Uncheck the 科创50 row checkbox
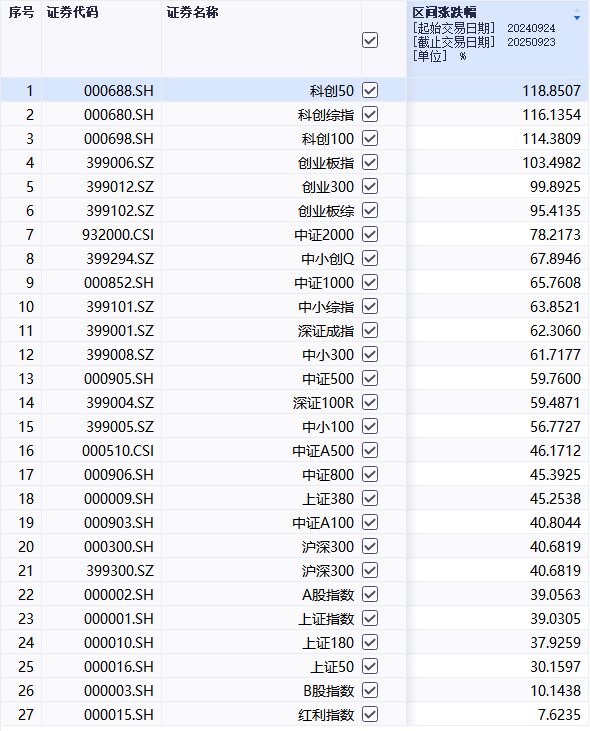Screen dimensions: 590x731 [370, 90]
